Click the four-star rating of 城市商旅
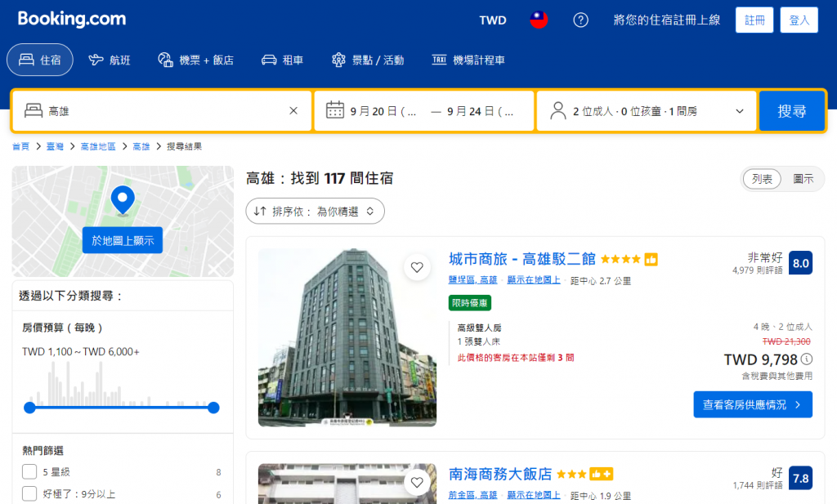 point(620,259)
